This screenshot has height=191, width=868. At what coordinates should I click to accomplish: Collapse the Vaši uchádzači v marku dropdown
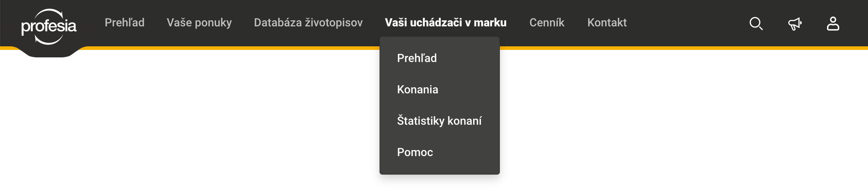[446, 22]
